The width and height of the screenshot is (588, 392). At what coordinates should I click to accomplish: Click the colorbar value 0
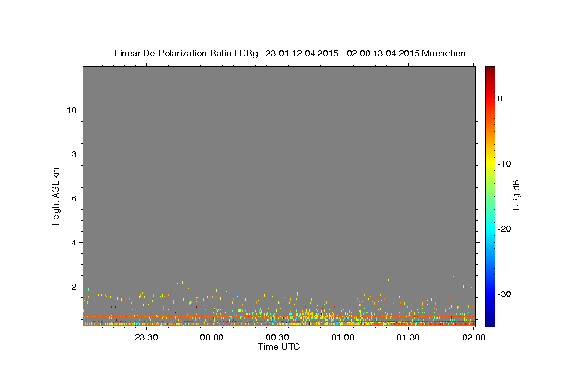click(x=500, y=98)
